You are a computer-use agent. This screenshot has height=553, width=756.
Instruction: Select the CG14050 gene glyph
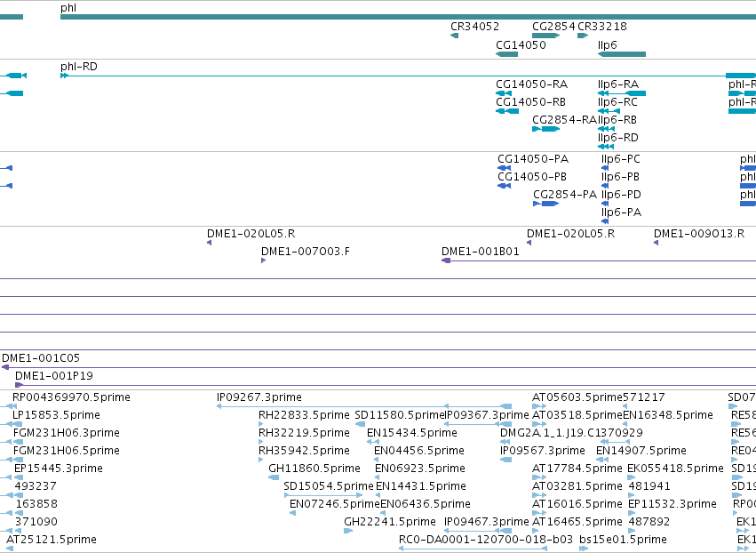click(x=506, y=54)
